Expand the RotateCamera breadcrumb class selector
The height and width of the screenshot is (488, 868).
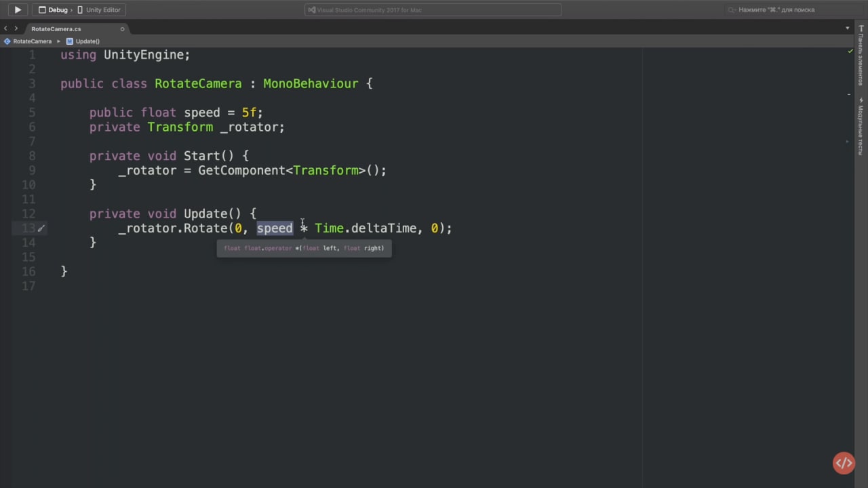click(32, 41)
